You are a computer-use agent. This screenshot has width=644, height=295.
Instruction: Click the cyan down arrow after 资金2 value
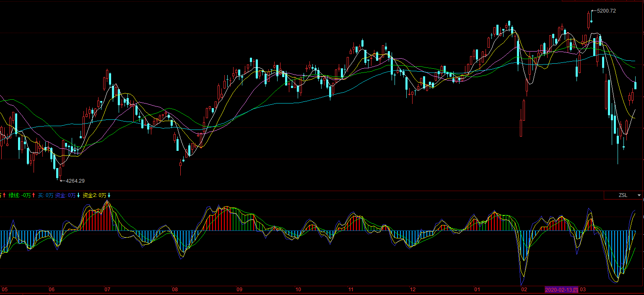(109, 195)
